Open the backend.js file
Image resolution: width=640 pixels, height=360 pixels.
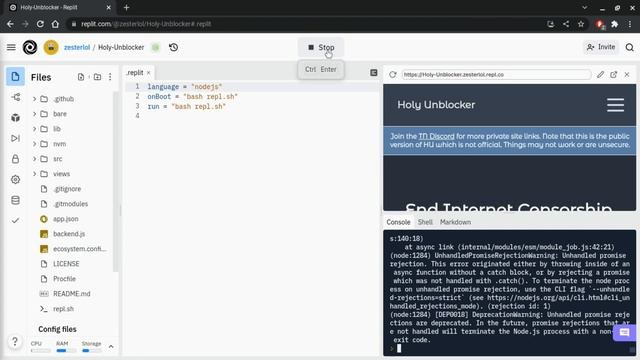tap(69, 234)
